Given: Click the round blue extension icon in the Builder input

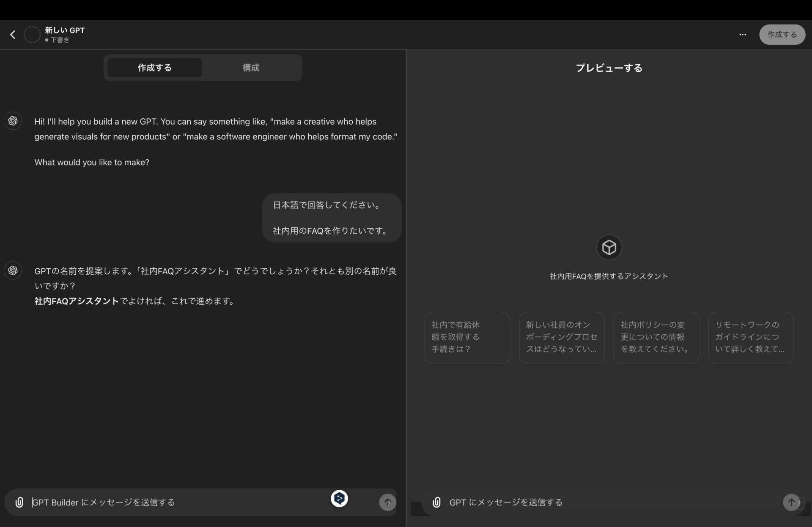Looking at the screenshot, I should coord(339,499).
